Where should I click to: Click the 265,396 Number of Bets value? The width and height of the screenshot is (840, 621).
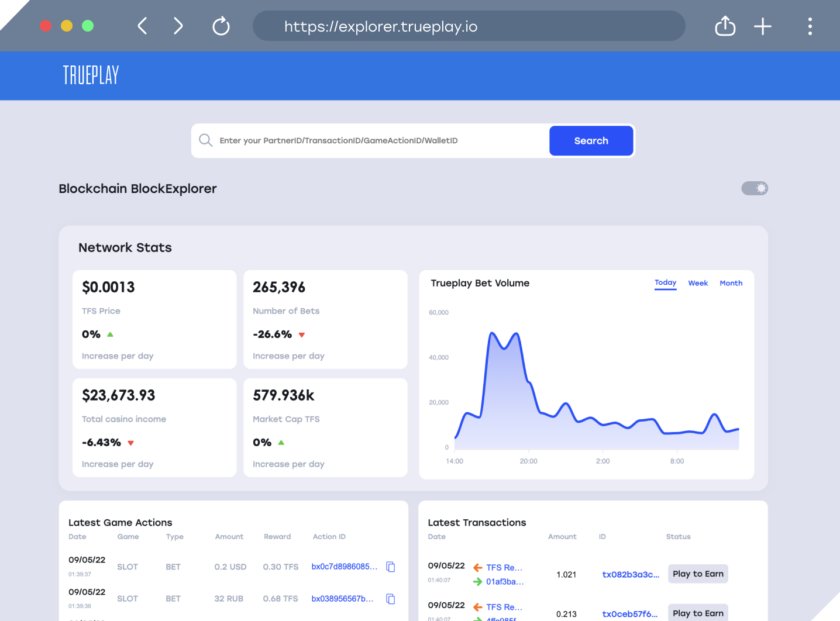pos(279,287)
